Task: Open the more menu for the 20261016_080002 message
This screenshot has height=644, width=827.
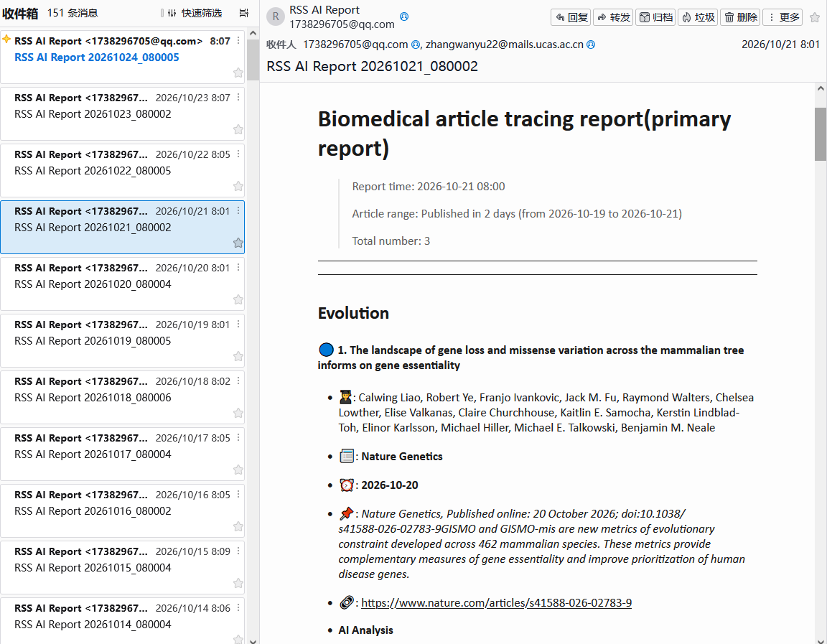Action: point(238,494)
